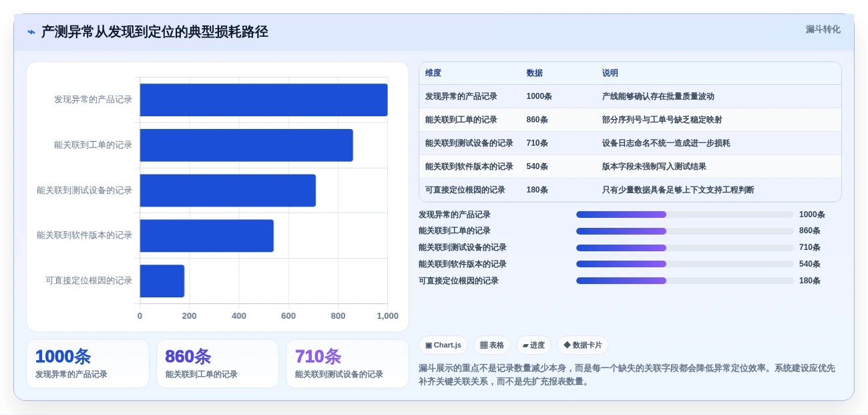Click the 漏斗转化 label in header
Viewport: 868px width, 415px height.
coord(823,29)
